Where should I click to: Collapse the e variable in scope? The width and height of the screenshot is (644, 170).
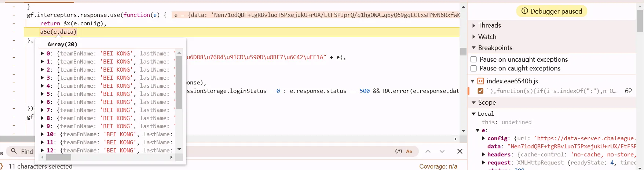pyautogui.click(x=478, y=130)
